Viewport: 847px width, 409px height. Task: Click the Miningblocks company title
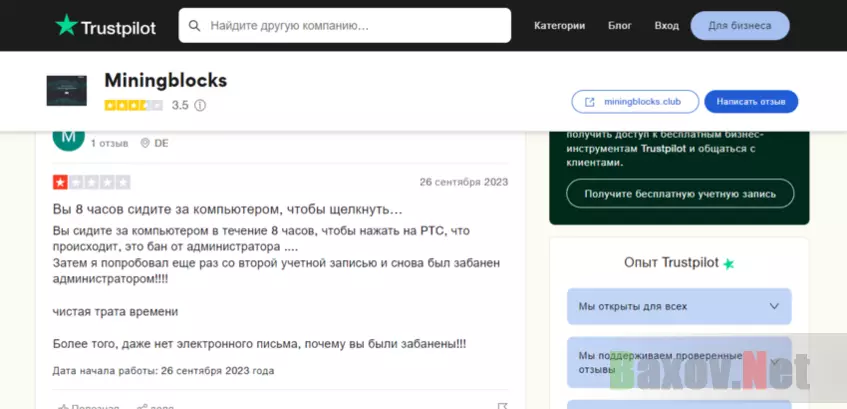pos(166,81)
